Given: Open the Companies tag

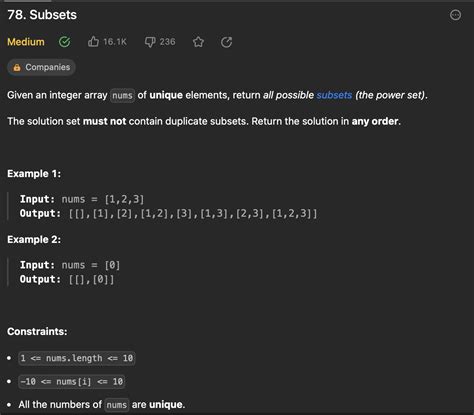Looking at the screenshot, I should coord(41,67).
